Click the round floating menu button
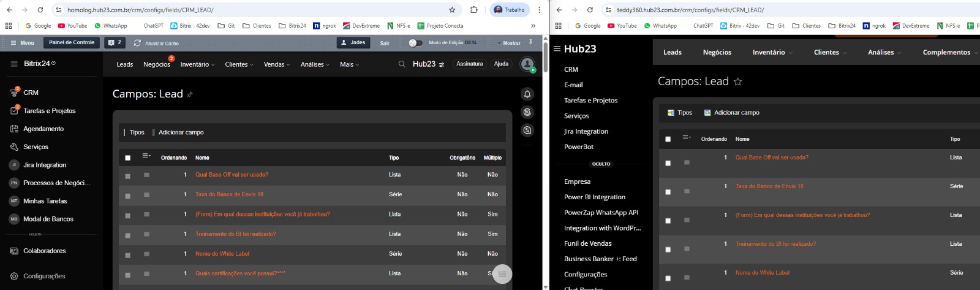This screenshot has height=290, width=980. click(x=502, y=274)
